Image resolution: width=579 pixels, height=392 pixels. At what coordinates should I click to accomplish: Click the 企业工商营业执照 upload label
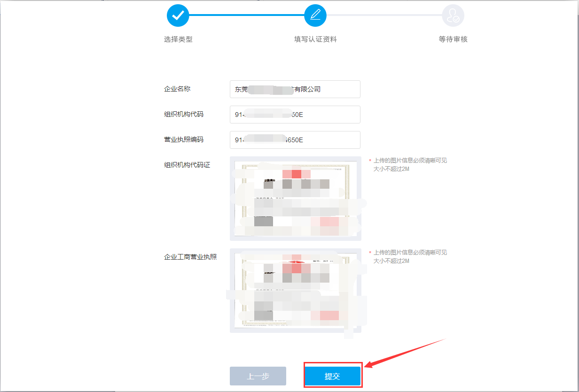pos(190,257)
